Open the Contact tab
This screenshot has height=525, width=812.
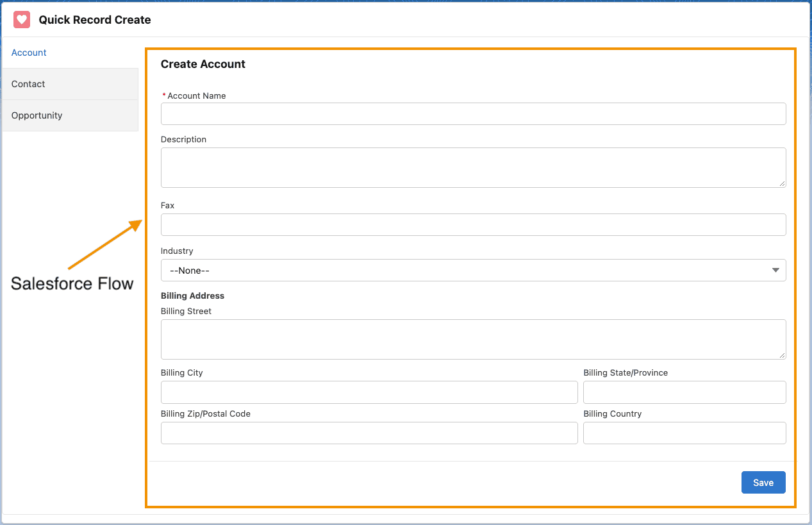(70, 84)
